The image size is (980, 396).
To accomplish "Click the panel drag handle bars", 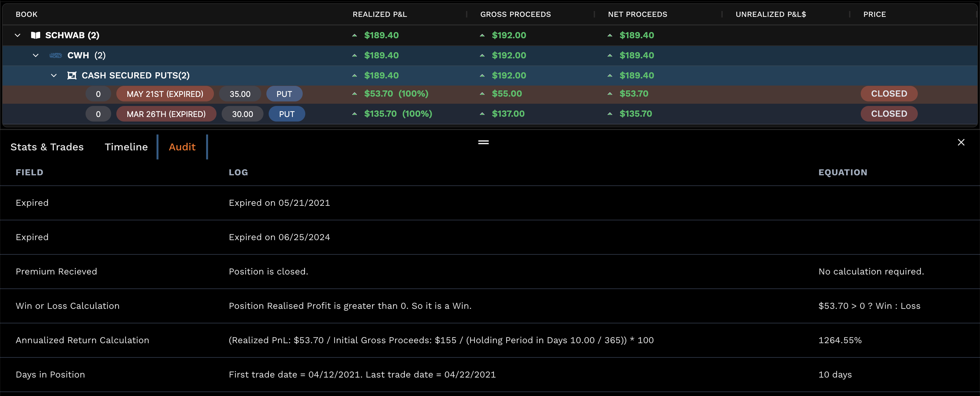I will coord(483,142).
